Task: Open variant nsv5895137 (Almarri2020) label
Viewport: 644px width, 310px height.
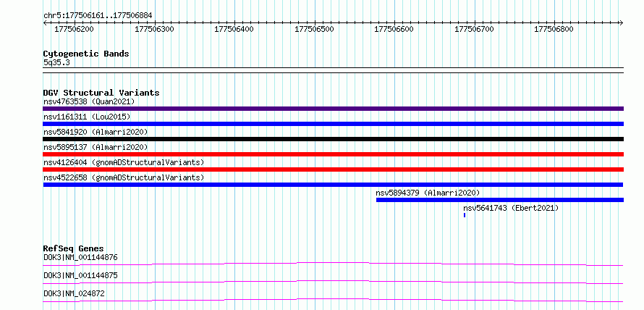Action: (96, 147)
